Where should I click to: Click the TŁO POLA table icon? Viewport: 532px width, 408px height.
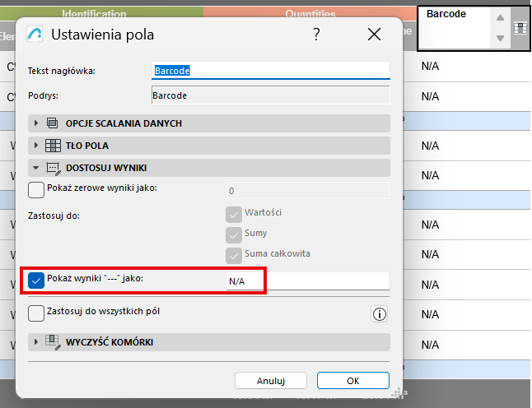click(x=53, y=146)
